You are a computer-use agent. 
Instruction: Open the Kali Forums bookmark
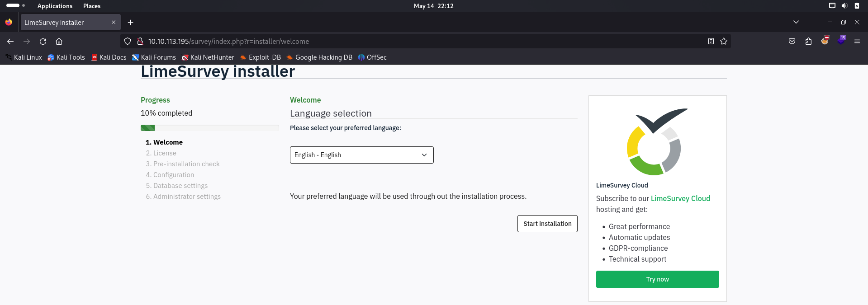pyautogui.click(x=154, y=57)
